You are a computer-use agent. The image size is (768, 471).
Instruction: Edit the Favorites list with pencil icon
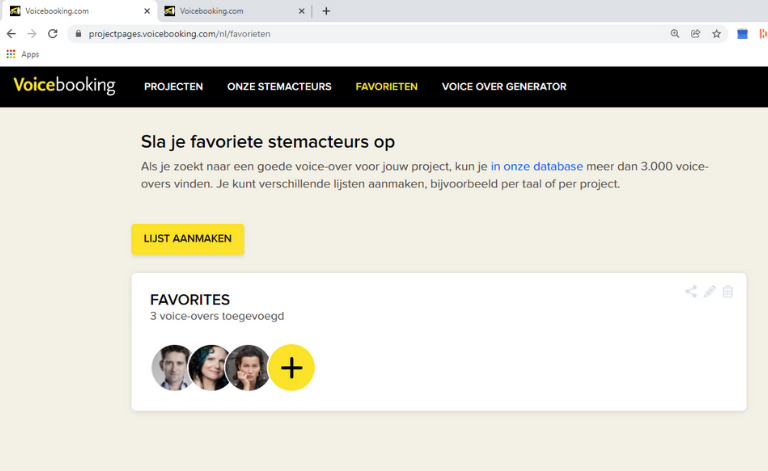[710, 292]
